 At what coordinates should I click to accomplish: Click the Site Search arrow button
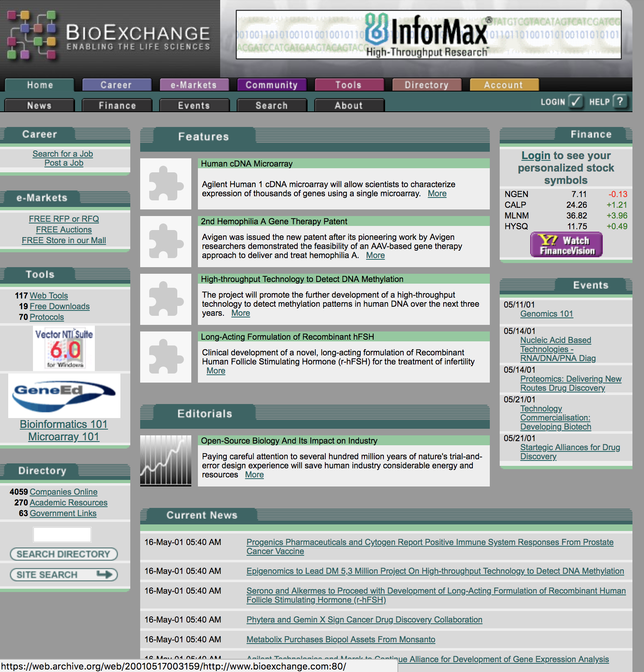click(64, 575)
